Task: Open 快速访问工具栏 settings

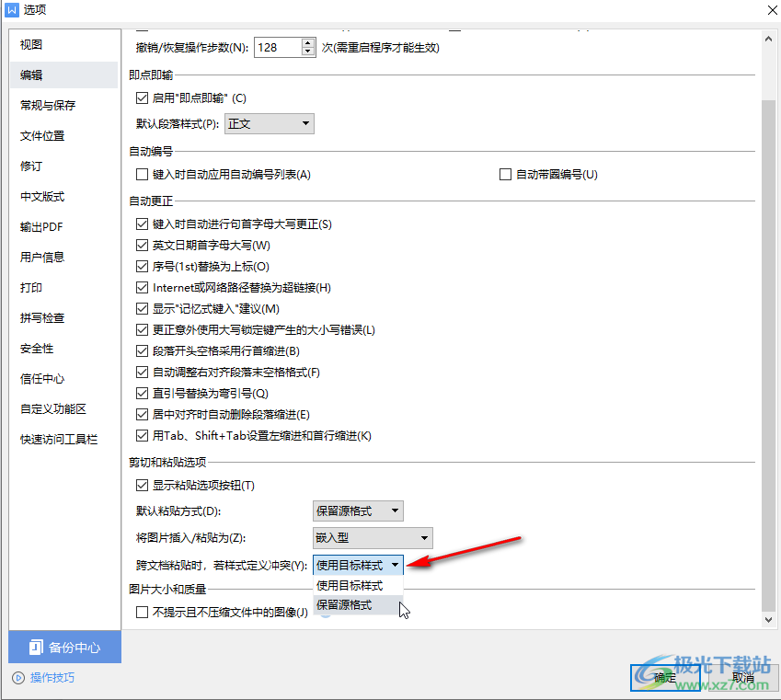Action: tap(59, 440)
